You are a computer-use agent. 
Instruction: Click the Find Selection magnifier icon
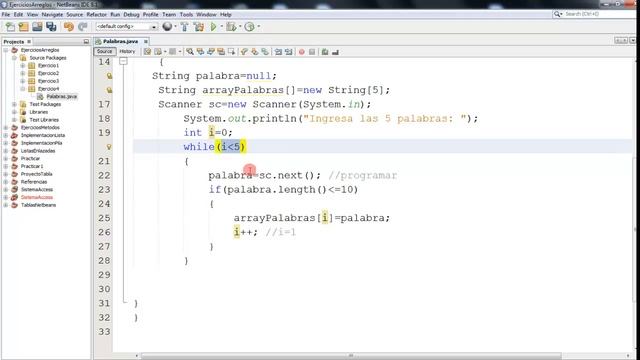(190, 52)
